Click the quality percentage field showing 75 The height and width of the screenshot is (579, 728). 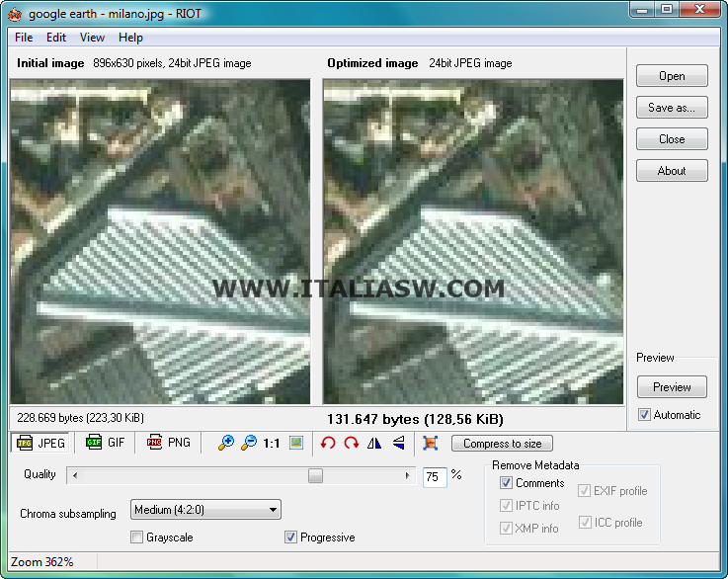click(435, 477)
